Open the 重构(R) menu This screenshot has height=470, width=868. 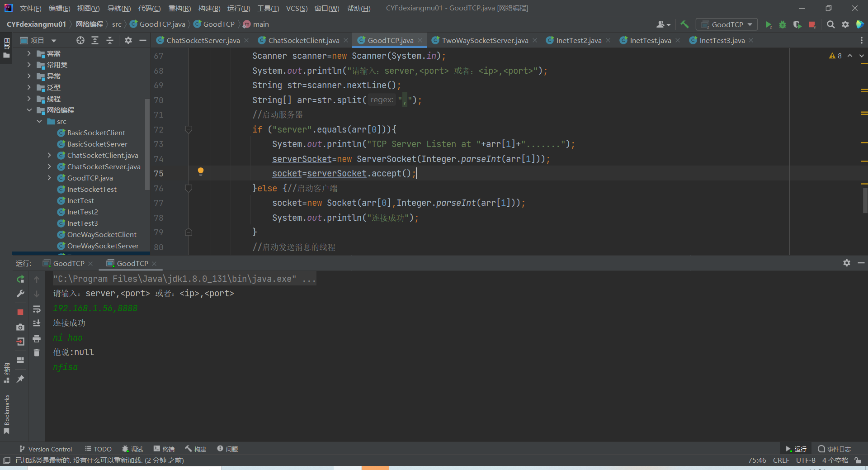179,8
